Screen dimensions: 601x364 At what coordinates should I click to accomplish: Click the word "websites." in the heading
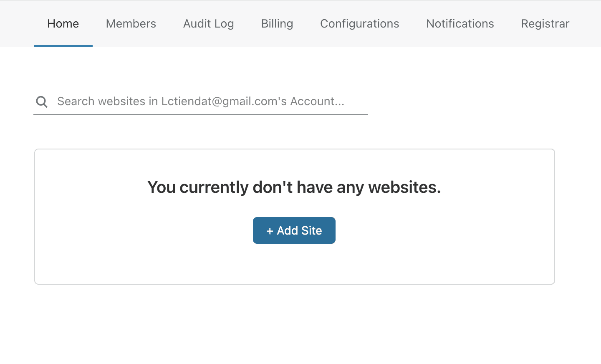coord(404,187)
